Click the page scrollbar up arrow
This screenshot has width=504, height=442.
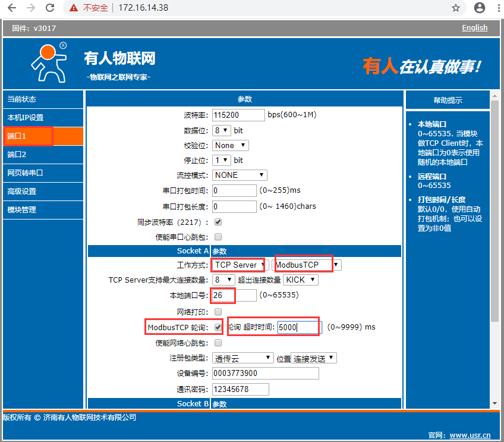click(x=494, y=96)
